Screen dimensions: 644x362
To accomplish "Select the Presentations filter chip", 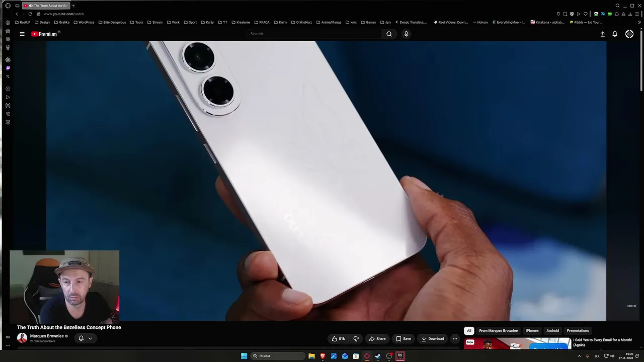I will tap(578, 331).
